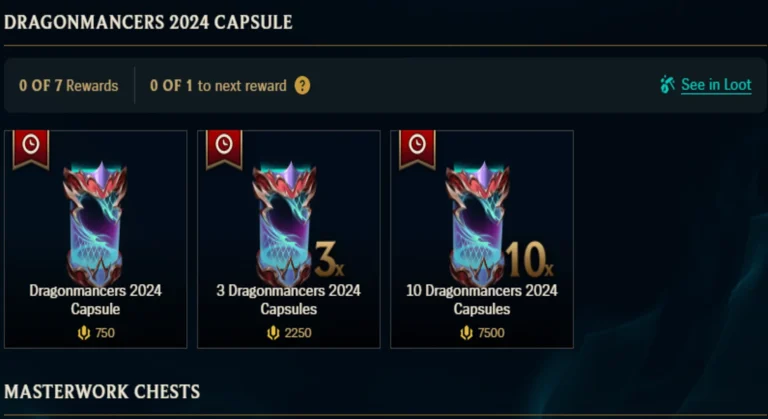This screenshot has height=419, width=768.
Task: Select the single Dragonmancers 2024 Capsule image
Action: (95, 223)
